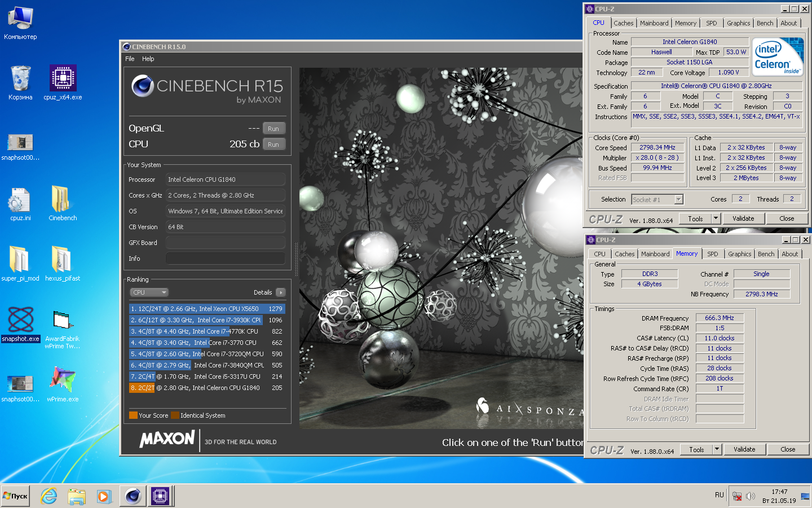Click the volume speaker tray icon

point(750,497)
